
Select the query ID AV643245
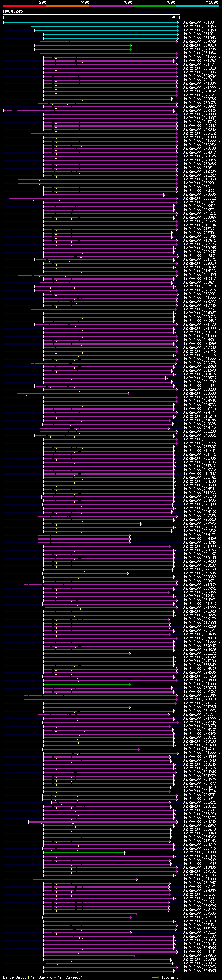[x=13, y=11]
